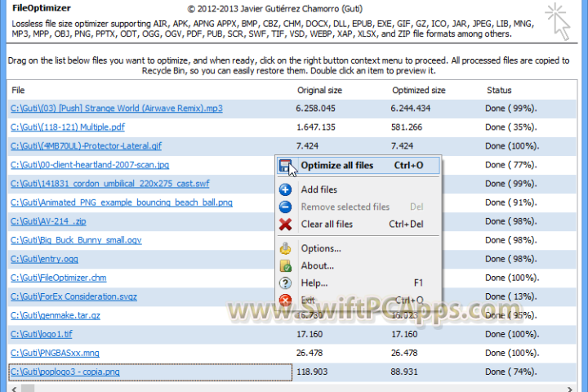Open About... from the context menu
The height and width of the screenshot is (392, 588).
[x=359, y=265]
